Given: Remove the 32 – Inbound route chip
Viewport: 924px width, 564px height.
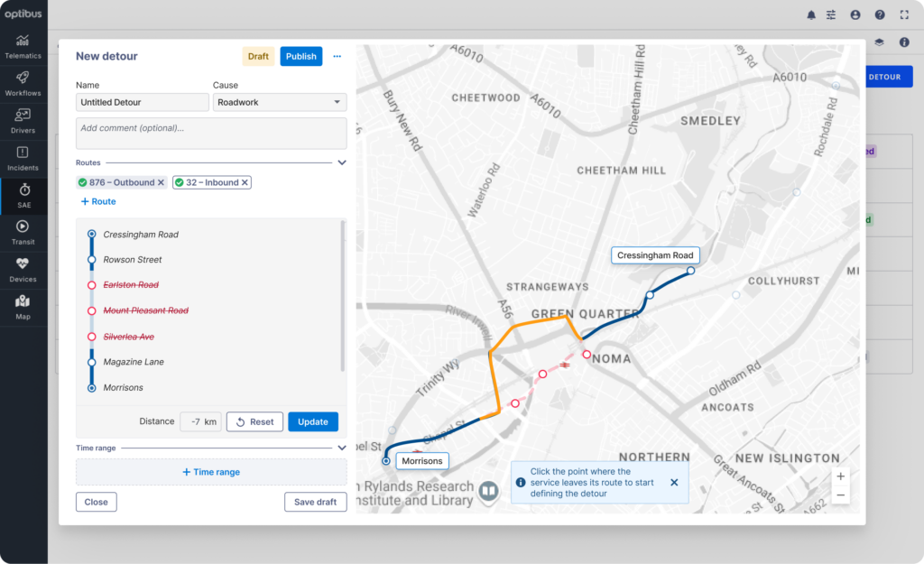Looking at the screenshot, I should [245, 182].
